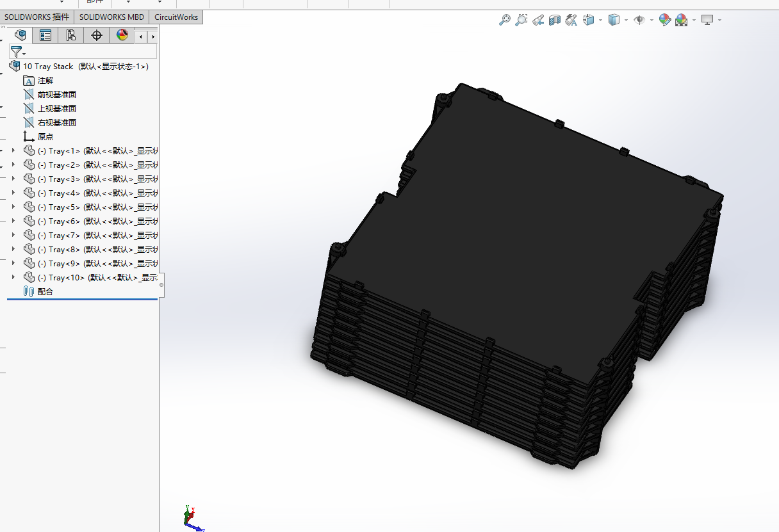Select the 10 Tray Stack root assembly
The height and width of the screenshot is (532, 779).
click(x=79, y=67)
